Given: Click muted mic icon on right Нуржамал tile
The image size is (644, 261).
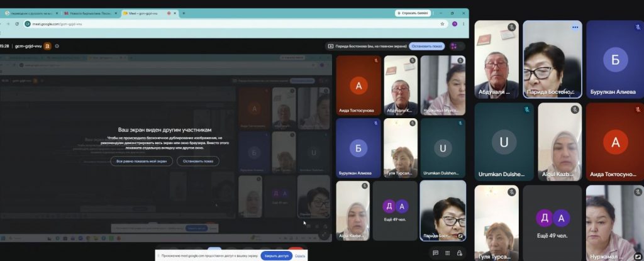Looking at the screenshot, I should click(638, 192).
